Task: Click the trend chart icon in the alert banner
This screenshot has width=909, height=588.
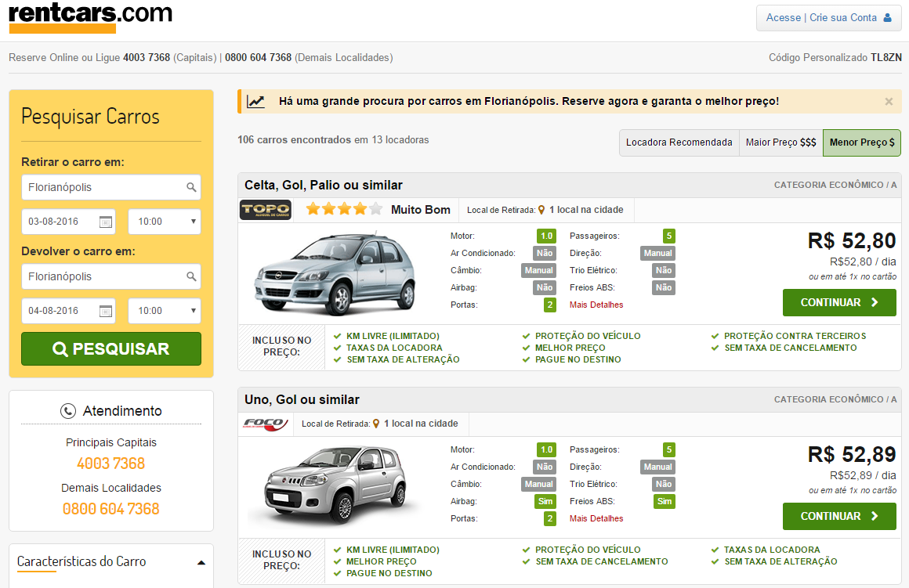Action: [x=255, y=101]
